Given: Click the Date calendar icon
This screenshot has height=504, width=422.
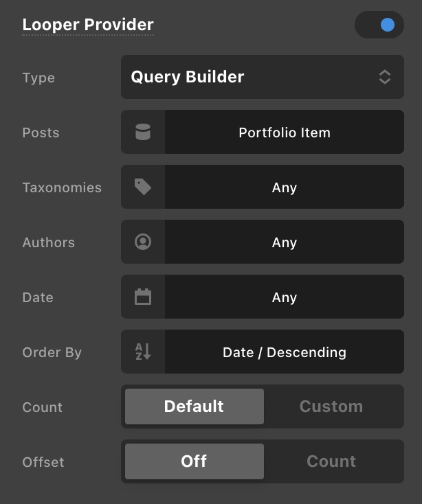Looking at the screenshot, I should [143, 297].
